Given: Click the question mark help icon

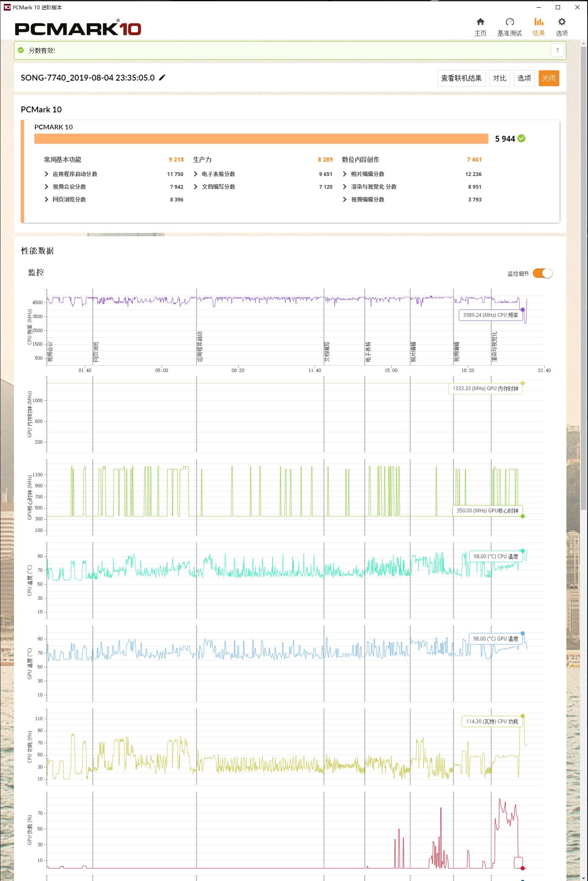Looking at the screenshot, I should [557, 50].
